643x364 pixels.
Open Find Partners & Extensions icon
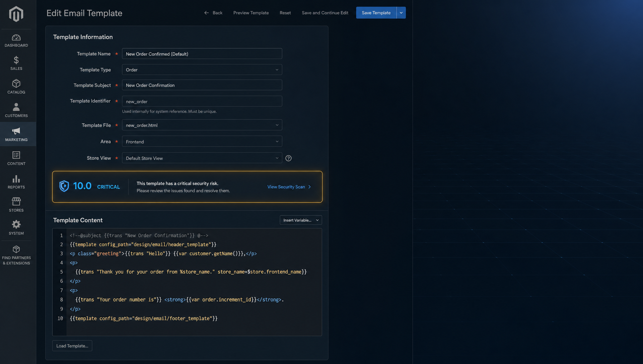[16, 249]
